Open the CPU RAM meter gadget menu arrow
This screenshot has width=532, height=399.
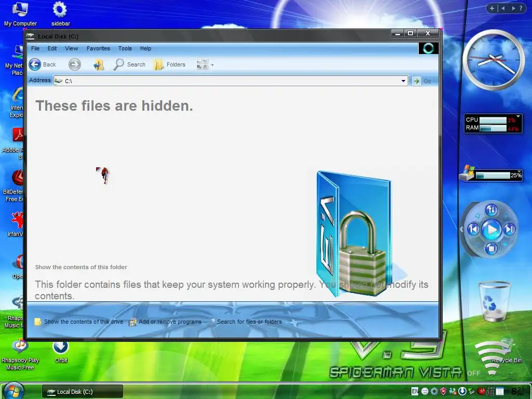[x=518, y=116]
